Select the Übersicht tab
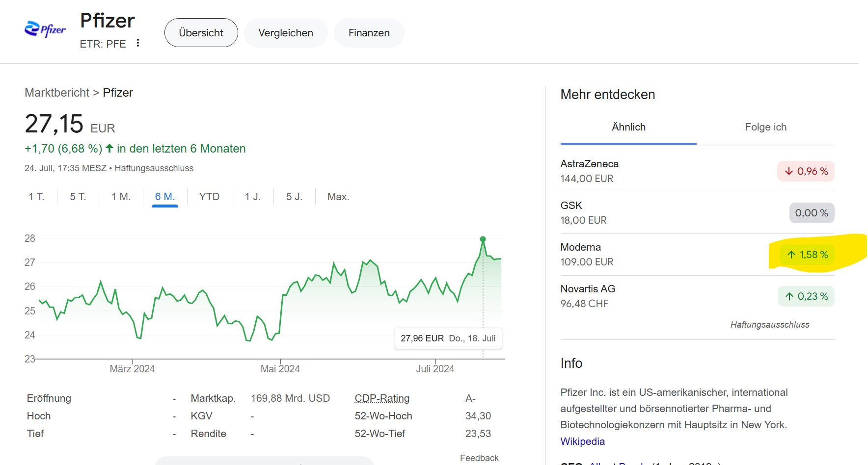Screen dimensions: 868x465 (201, 33)
